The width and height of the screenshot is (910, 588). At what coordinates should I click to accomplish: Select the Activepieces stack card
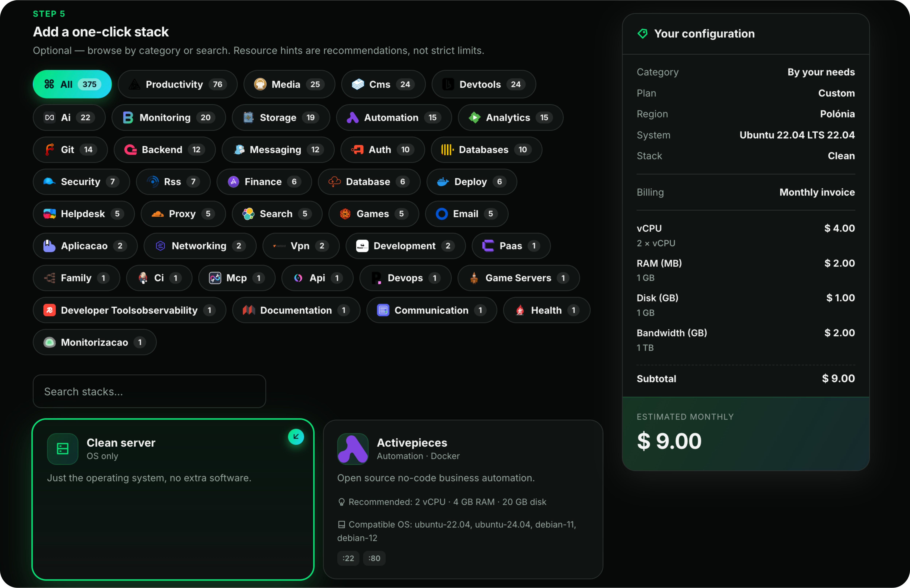click(463, 499)
